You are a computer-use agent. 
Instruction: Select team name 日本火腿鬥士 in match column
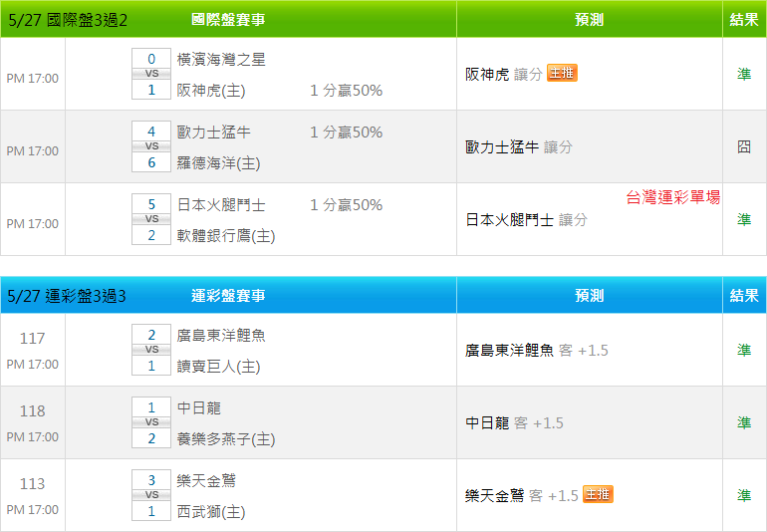[221, 204]
